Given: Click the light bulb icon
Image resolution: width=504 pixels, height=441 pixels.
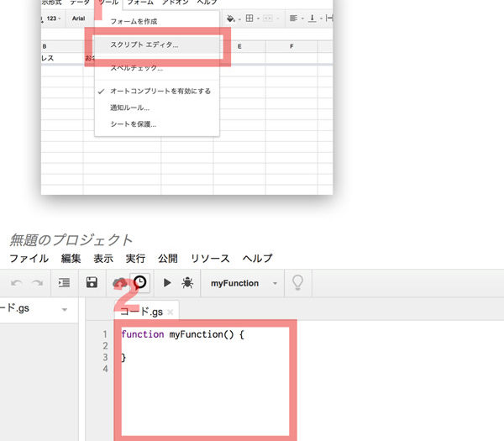Looking at the screenshot, I should [x=297, y=283].
